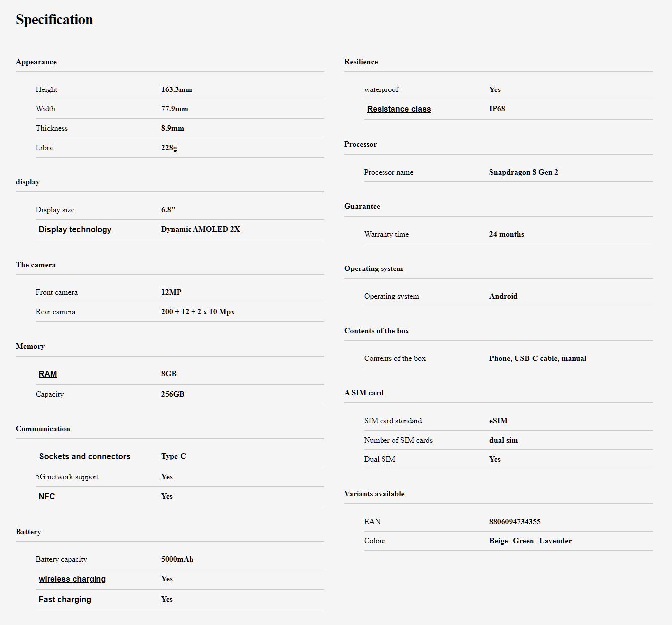Image resolution: width=672 pixels, height=625 pixels.
Task: Click the Snapdragon 8 Gen 2 value
Action: pos(523,172)
